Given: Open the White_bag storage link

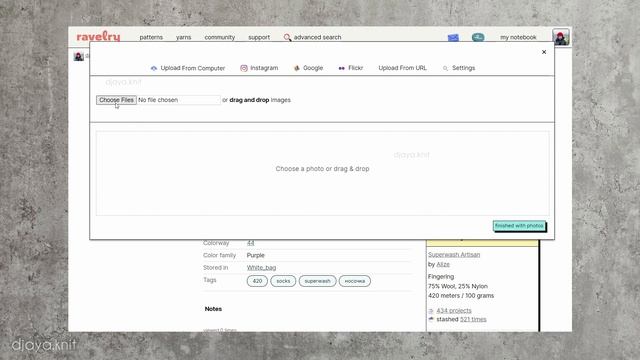Looking at the screenshot, I should pos(261,268).
